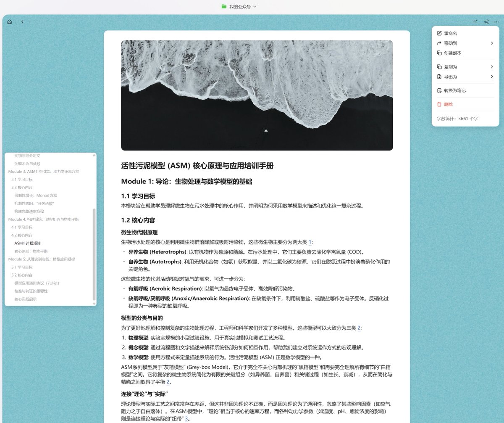This screenshot has height=423, width=504.
Task: Toggle the three-dot more options icon
Action: tap(496, 22)
